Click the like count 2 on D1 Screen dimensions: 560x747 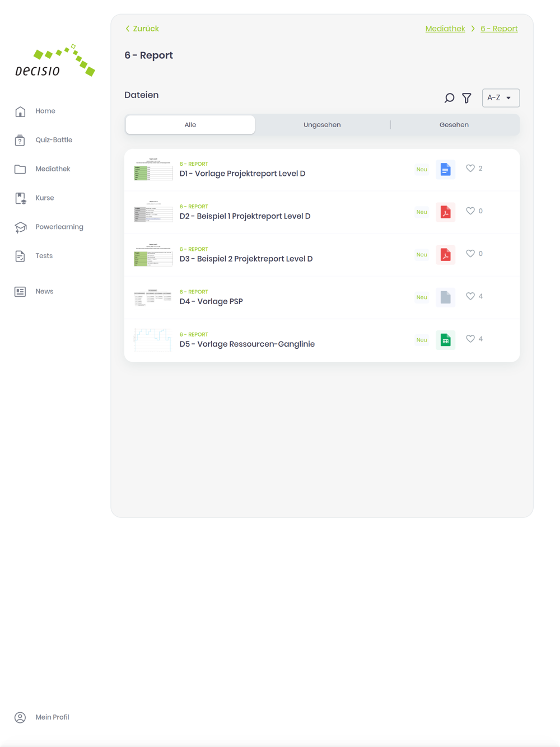point(480,169)
